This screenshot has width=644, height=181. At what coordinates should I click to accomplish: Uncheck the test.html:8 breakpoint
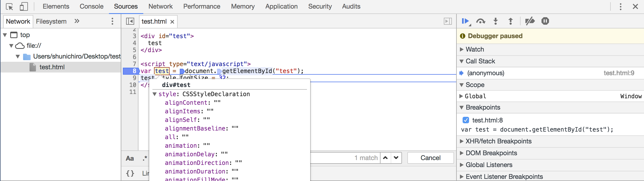[x=466, y=120]
